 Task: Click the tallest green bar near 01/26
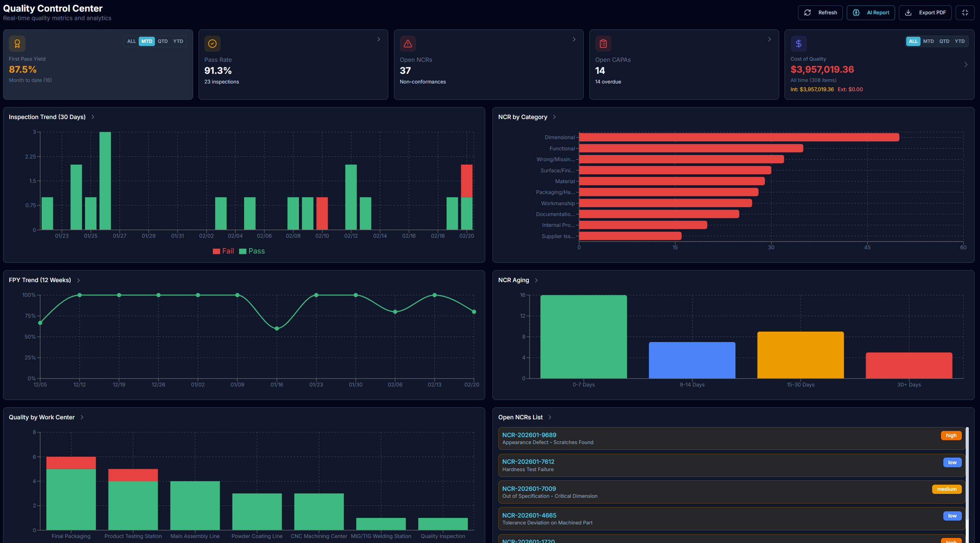tap(105, 181)
